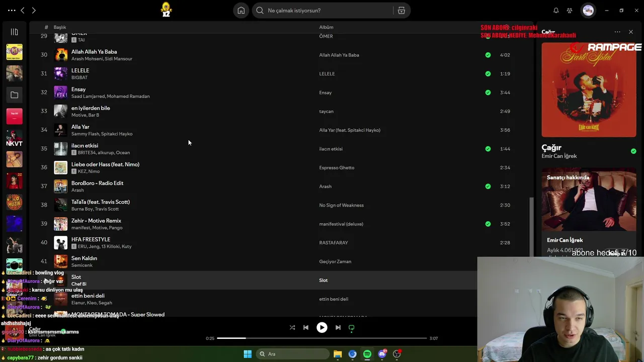Toggle saved check for ilacın etkisi
This screenshot has height=362, width=644.
tap(488, 149)
